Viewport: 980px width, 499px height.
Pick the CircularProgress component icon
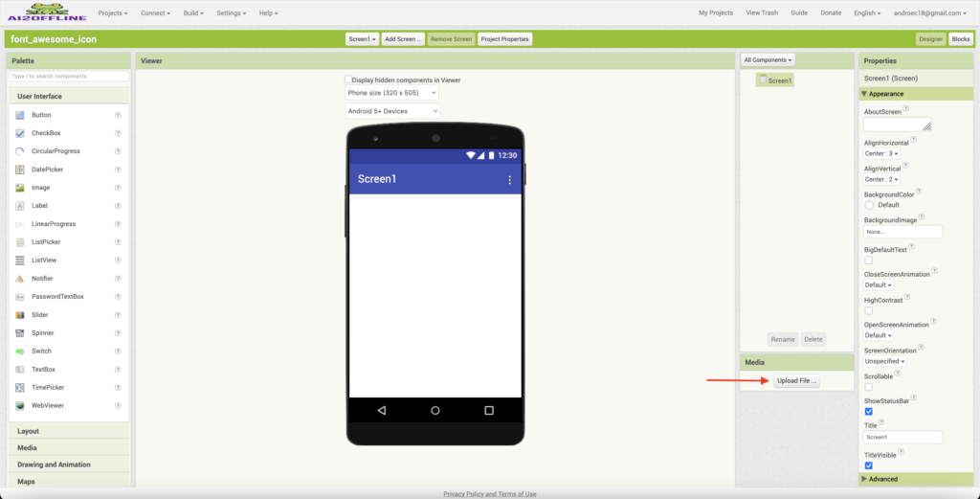pyautogui.click(x=20, y=151)
